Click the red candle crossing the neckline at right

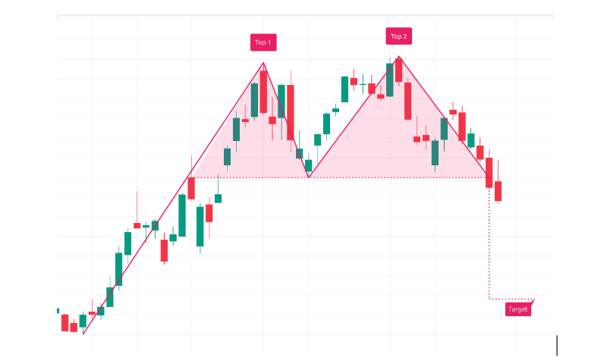489,172
